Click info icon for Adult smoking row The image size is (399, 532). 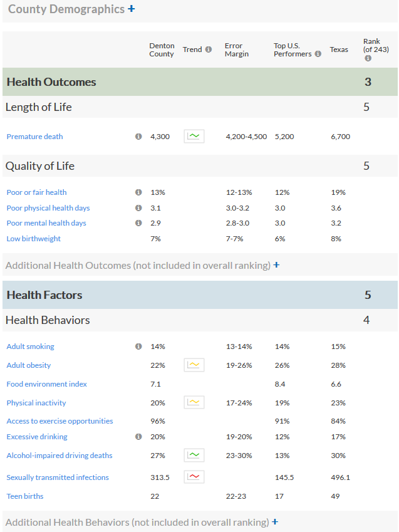(138, 347)
